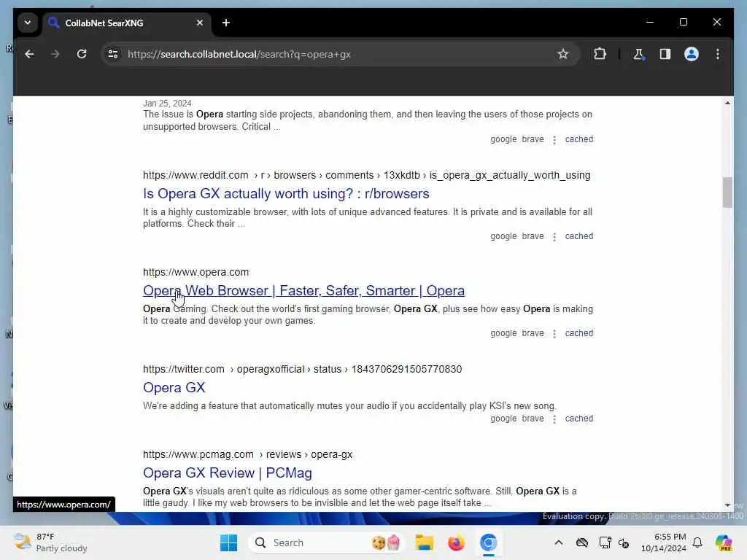Click the network display tray icon
Viewport: 747px width, 560px height.
click(605, 542)
